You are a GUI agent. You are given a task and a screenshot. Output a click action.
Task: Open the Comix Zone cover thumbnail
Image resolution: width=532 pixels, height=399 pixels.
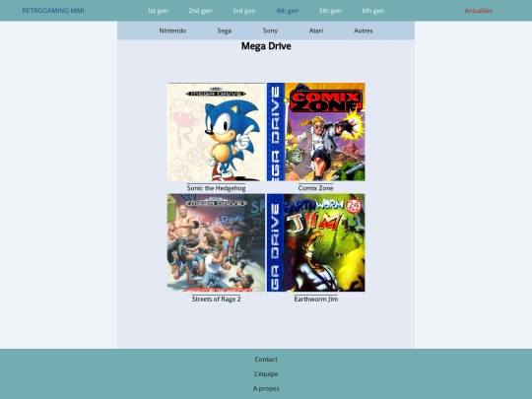pos(316,132)
